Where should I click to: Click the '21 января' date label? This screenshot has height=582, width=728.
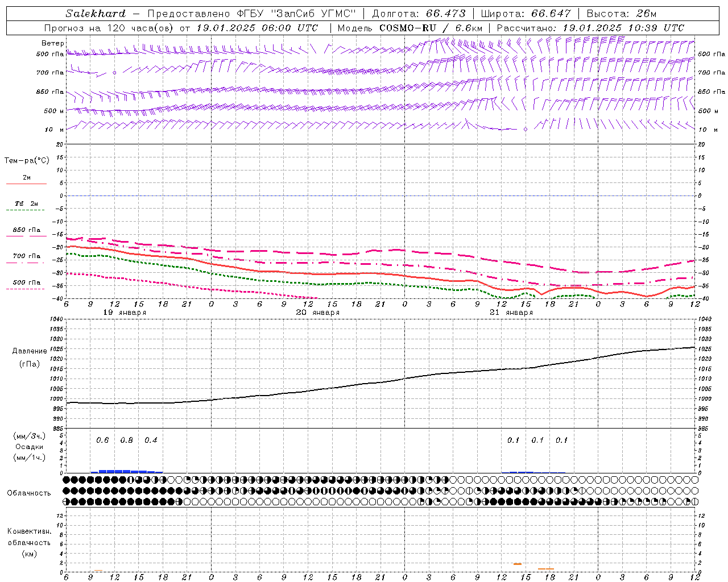point(511,313)
